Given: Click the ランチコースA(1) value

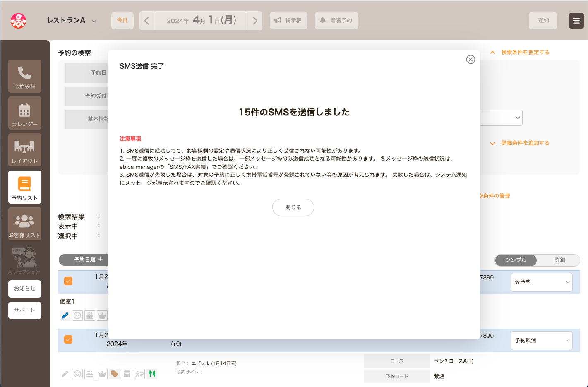Looking at the screenshot, I should [454, 361].
